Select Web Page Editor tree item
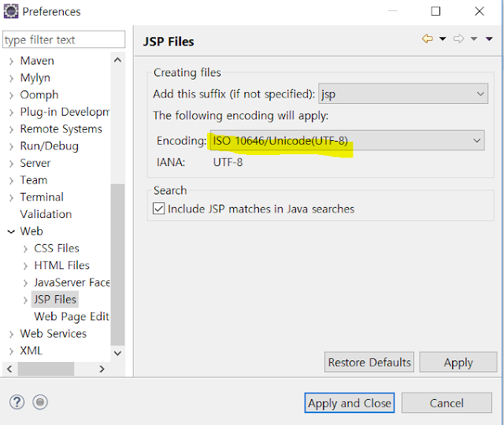This screenshot has height=425, width=504. click(72, 316)
